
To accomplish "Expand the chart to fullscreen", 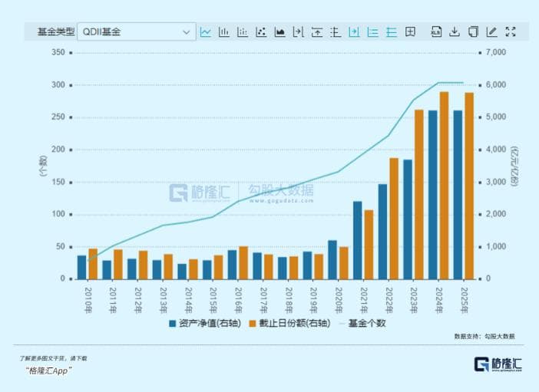I will (x=511, y=31).
